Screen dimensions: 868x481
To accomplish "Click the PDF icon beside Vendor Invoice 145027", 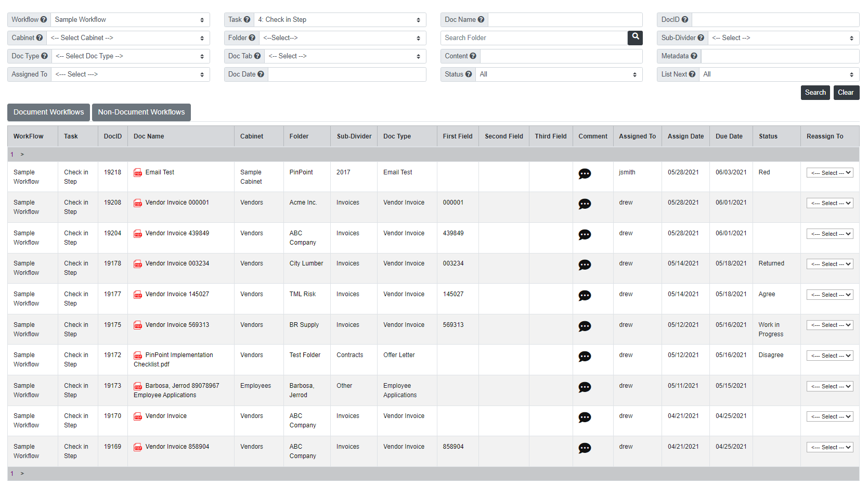I will click(138, 295).
